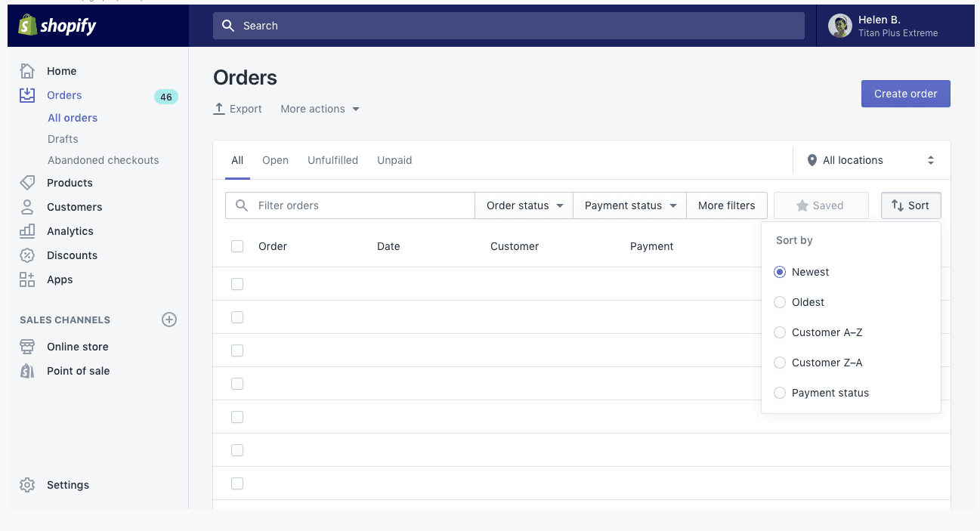Click the Shopify logo in header
The image size is (980, 531).
click(57, 26)
